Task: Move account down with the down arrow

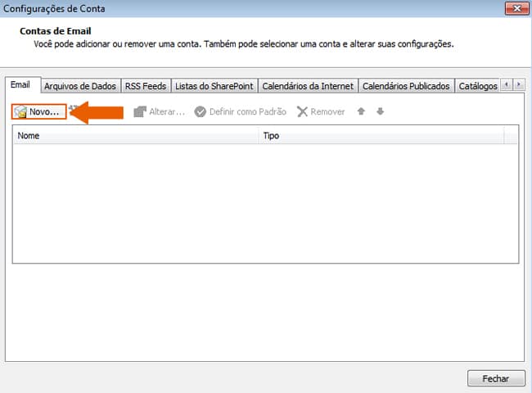Action: pos(380,111)
